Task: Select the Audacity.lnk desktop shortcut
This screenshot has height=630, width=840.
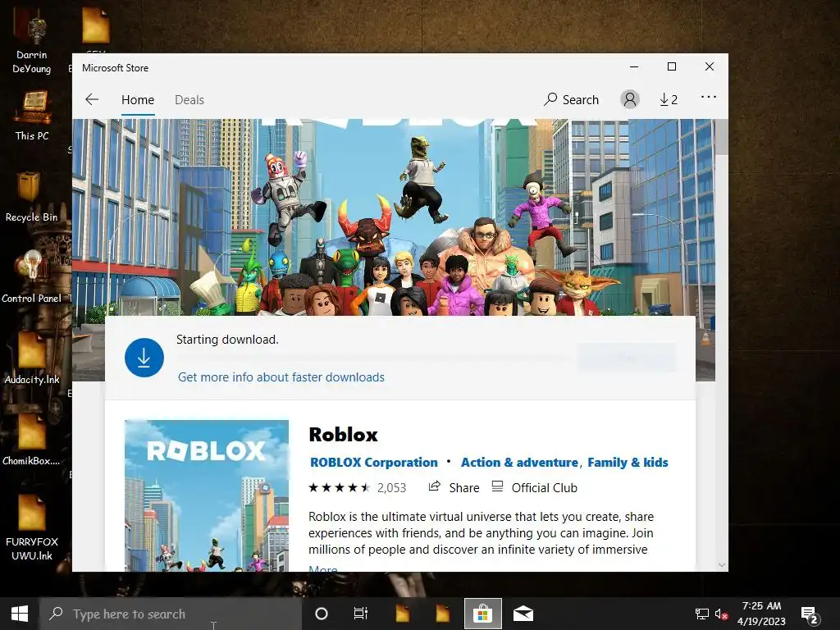Action: click(32, 359)
